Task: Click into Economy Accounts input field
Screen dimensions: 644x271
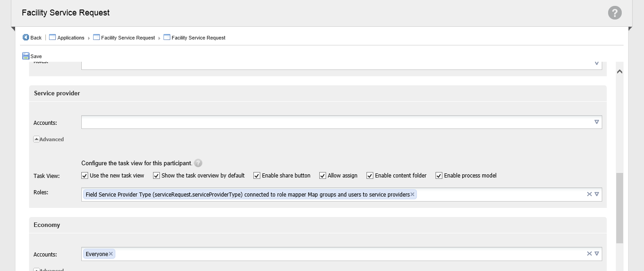Action: 345,254
